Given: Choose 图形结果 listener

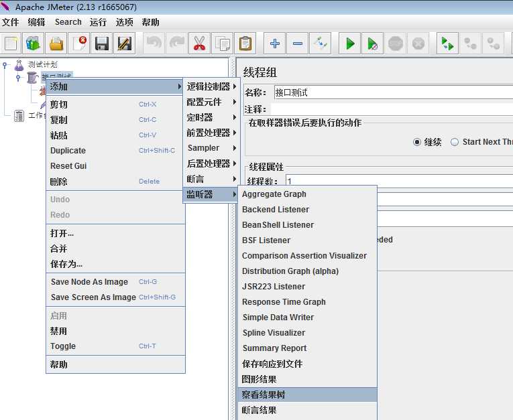Looking at the screenshot, I should 308,379.
